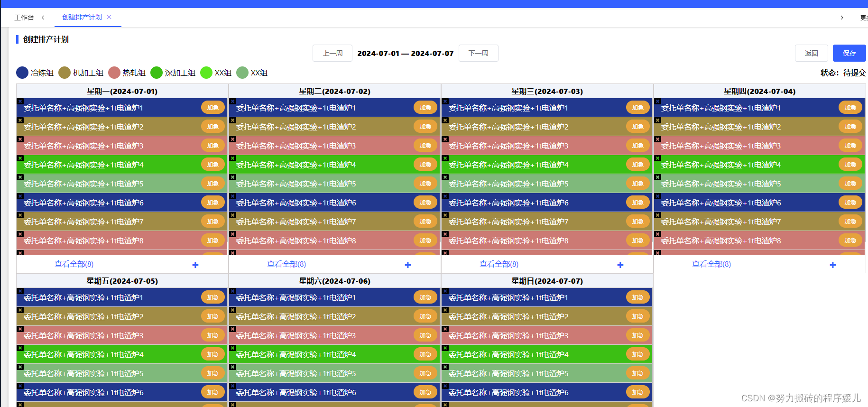This screenshot has height=407, width=868.
Task: Select the 创建排产计划 tab
Action: (82, 17)
